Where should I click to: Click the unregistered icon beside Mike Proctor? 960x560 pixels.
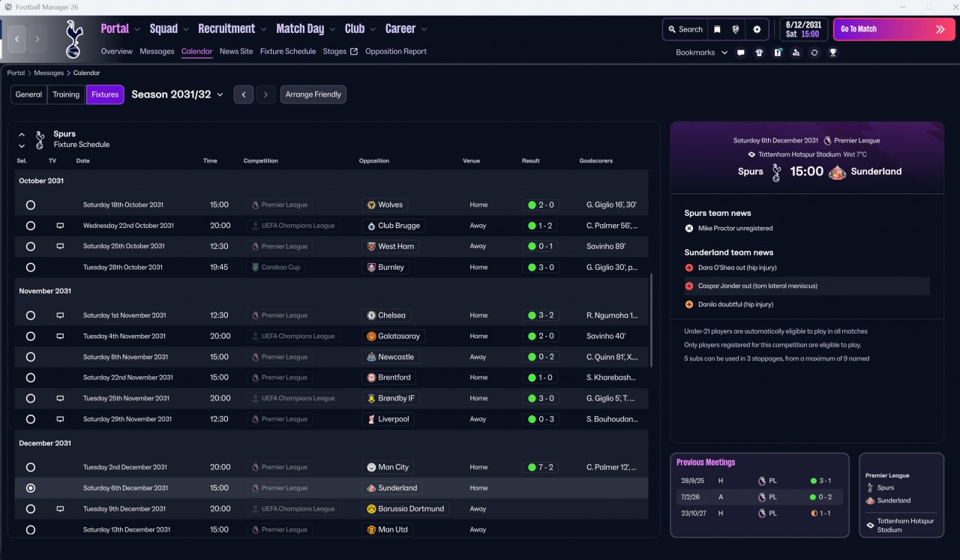click(x=689, y=228)
